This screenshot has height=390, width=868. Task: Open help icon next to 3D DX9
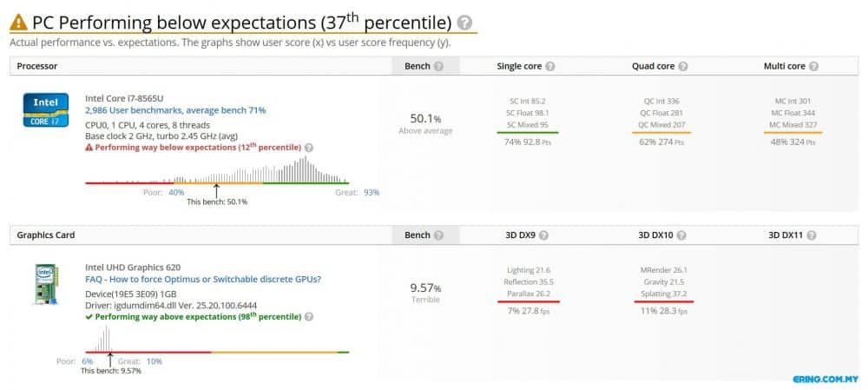[x=543, y=235]
